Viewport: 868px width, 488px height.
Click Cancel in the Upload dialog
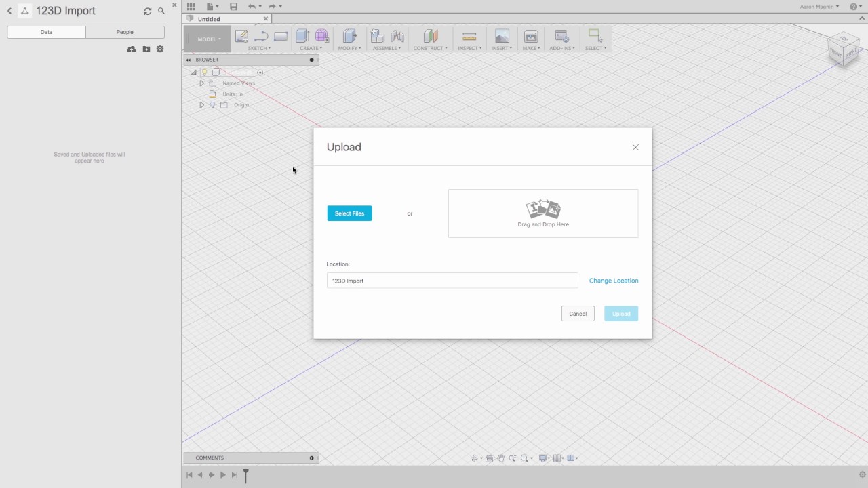click(578, 314)
